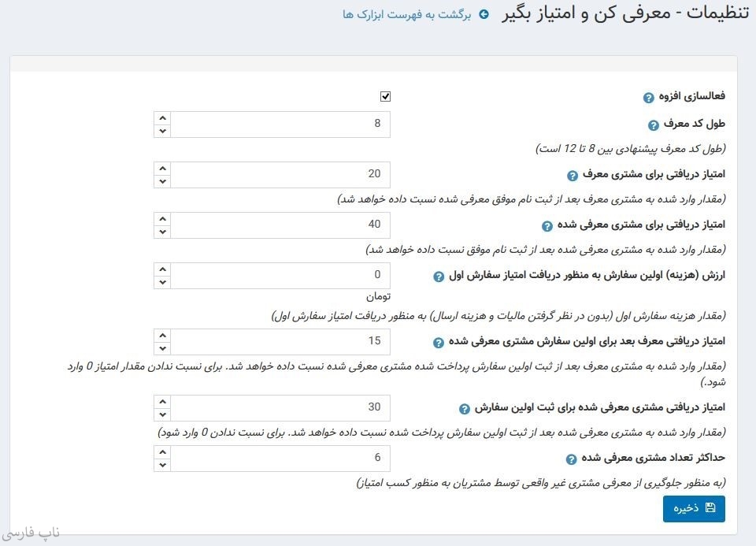Click the input field showing value 30
756x546 pixels.
pos(280,408)
